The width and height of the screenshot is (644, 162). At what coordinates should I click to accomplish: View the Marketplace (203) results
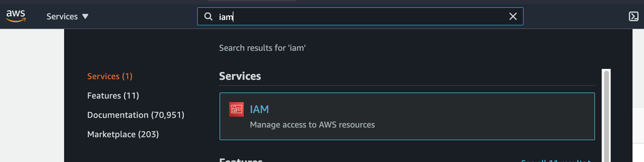pos(123,134)
